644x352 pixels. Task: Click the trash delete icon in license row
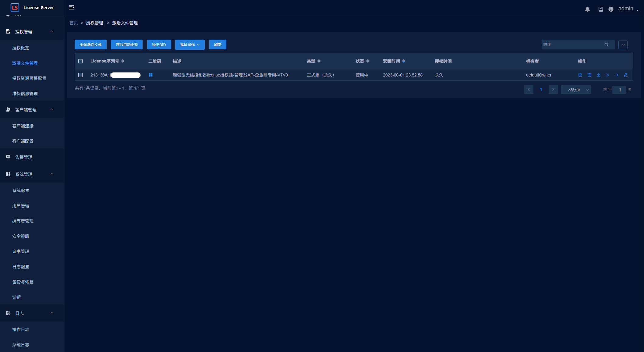[x=589, y=75]
